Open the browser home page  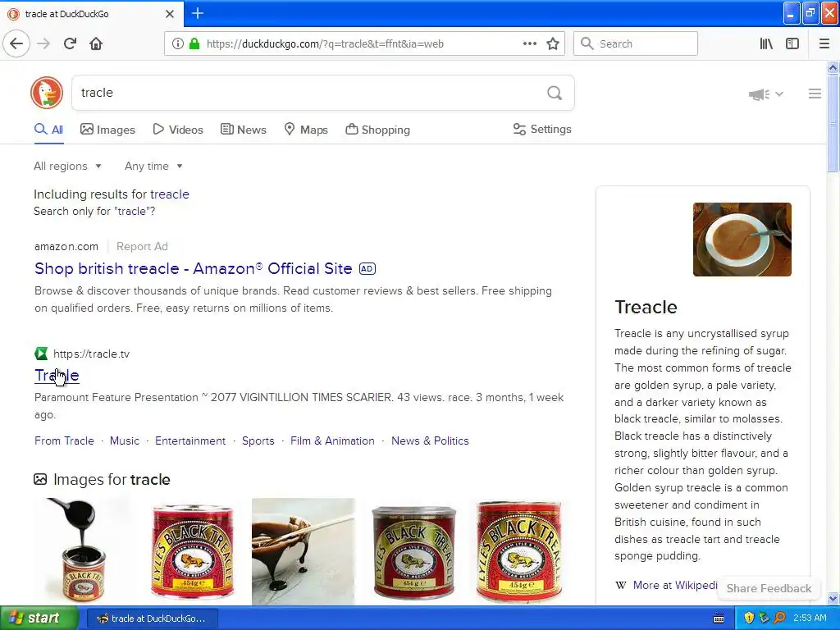(96, 43)
